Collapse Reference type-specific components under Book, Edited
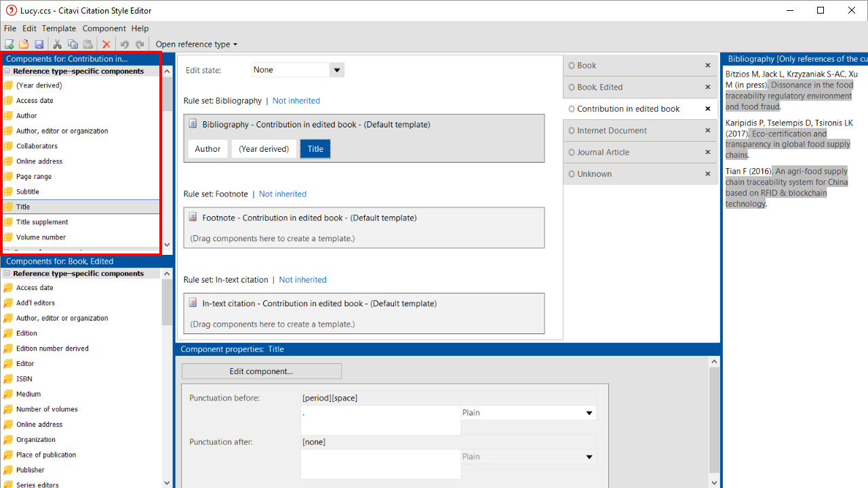Screen dimensions: 868x488 (7, 274)
